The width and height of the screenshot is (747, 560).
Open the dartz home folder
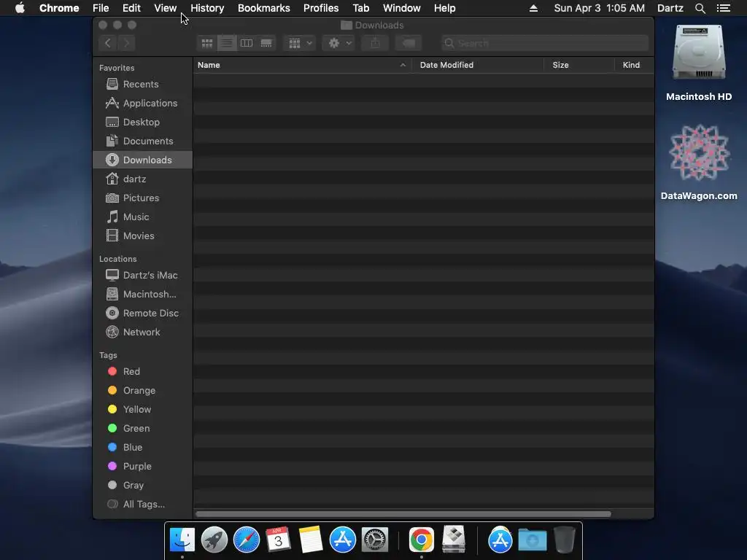142,179
